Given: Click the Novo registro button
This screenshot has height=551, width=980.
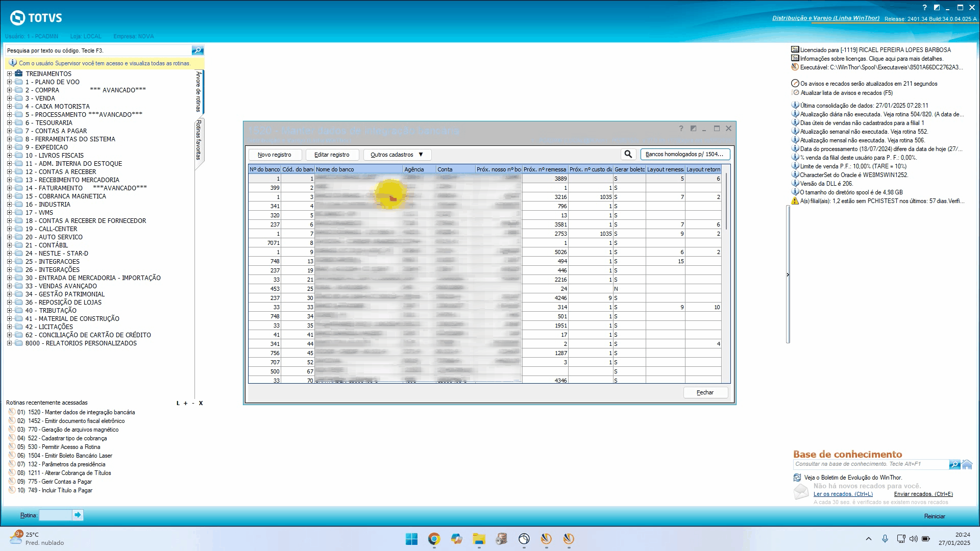Looking at the screenshot, I should (x=275, y=155).
